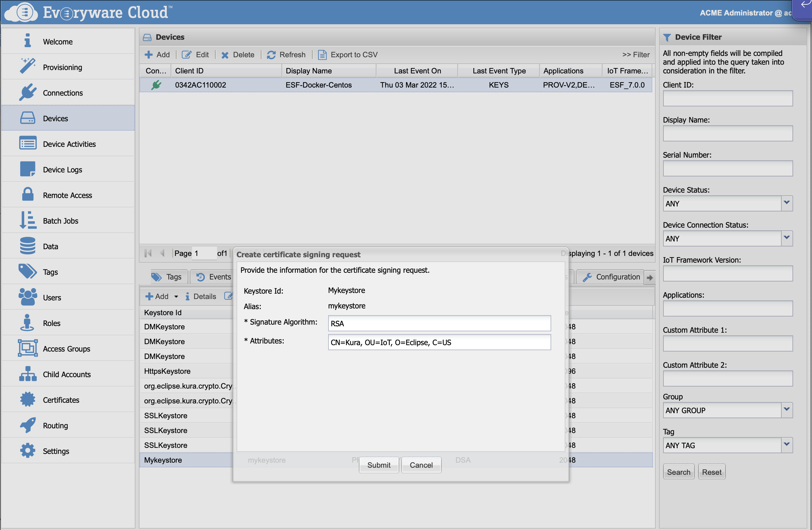Viewport: 812px width, 530px height.
Task: Sort by Display Name column header
Action: click(x=329, y=71)
